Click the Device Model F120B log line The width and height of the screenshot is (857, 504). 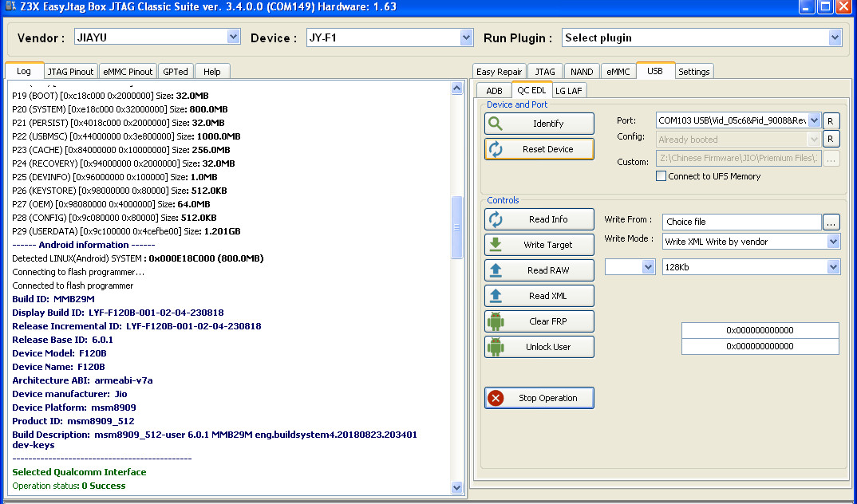(x=59, y=353)
